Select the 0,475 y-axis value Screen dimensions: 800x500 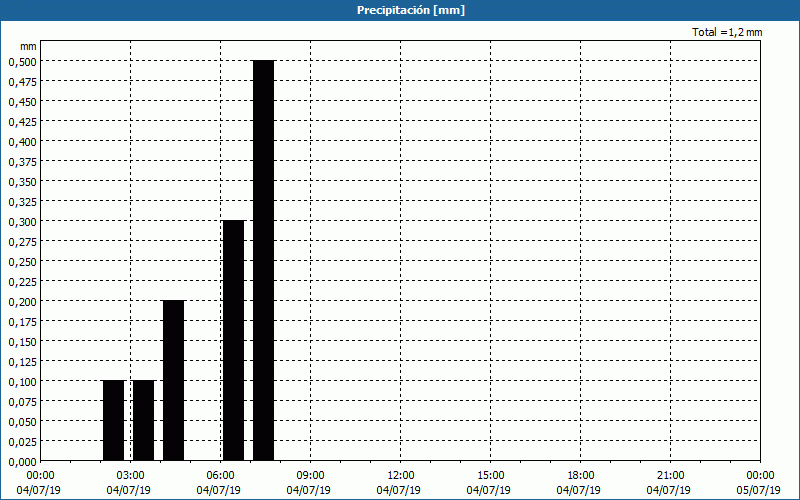click(x=22, y=82)
